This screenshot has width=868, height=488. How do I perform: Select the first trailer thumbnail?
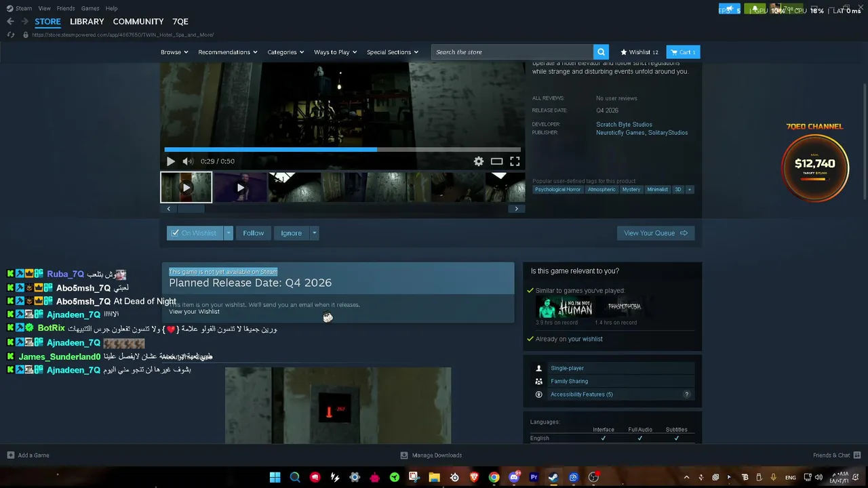point(186,187)
